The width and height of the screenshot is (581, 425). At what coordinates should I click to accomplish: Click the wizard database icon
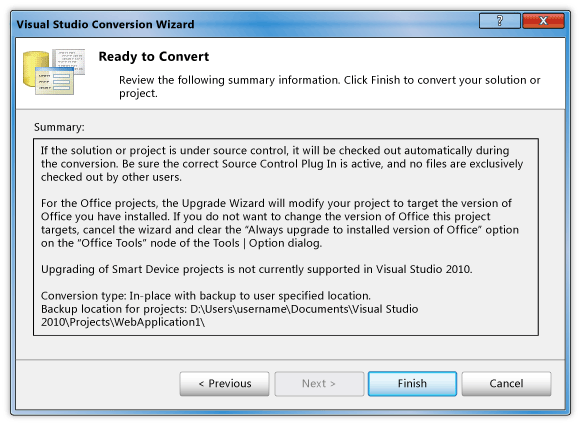click(x=54, y=72)
